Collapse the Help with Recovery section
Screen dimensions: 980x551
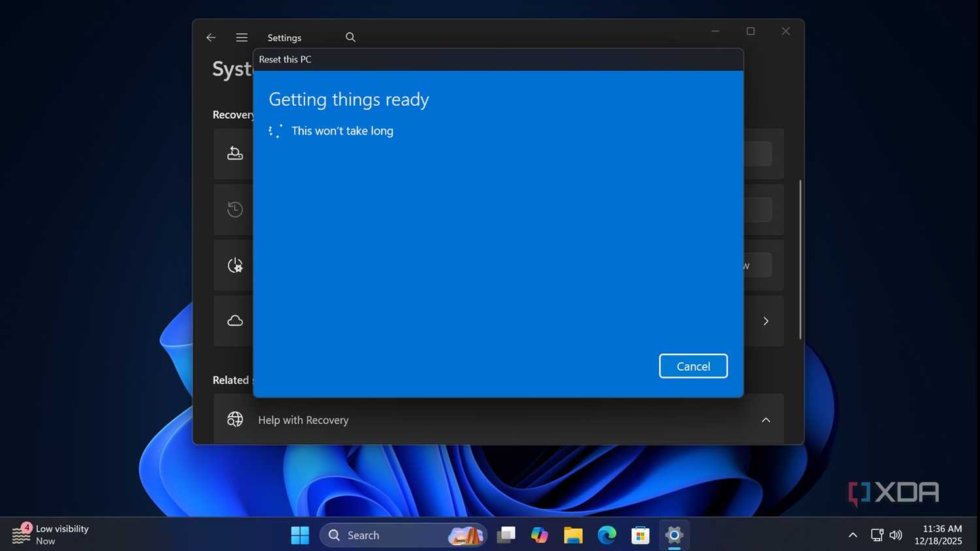(x=766, y=420)
